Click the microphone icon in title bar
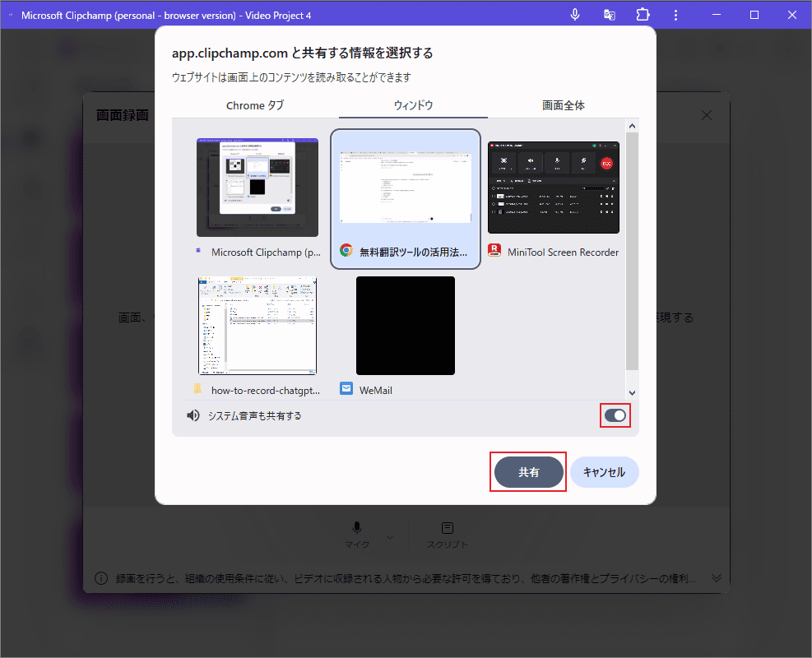 (575, 15)
